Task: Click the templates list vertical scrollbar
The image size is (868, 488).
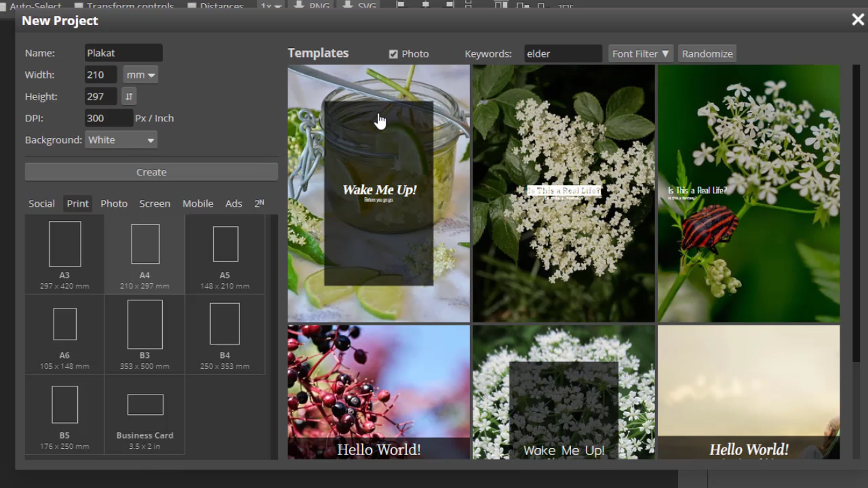Action: pos(856,213)
